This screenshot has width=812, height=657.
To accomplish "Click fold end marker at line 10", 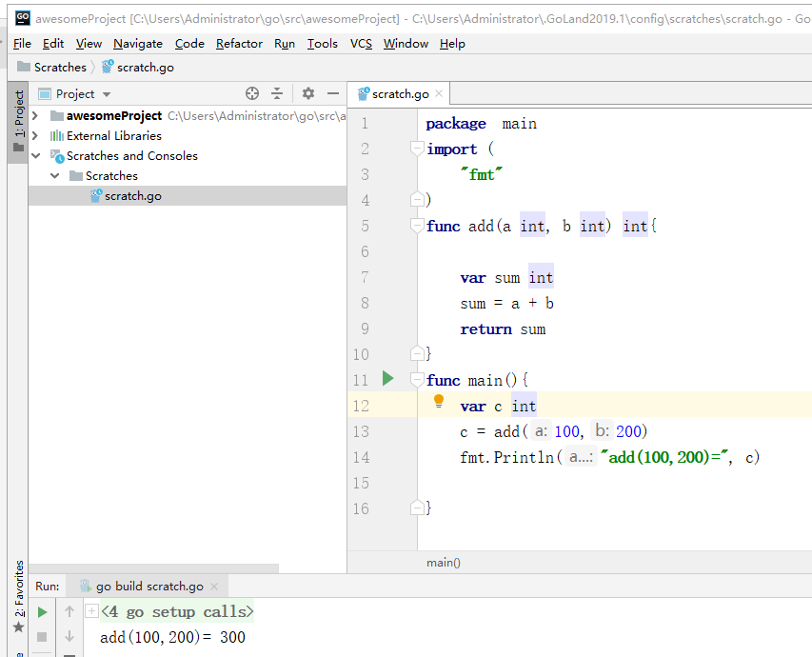I will [x=417, y=354].
